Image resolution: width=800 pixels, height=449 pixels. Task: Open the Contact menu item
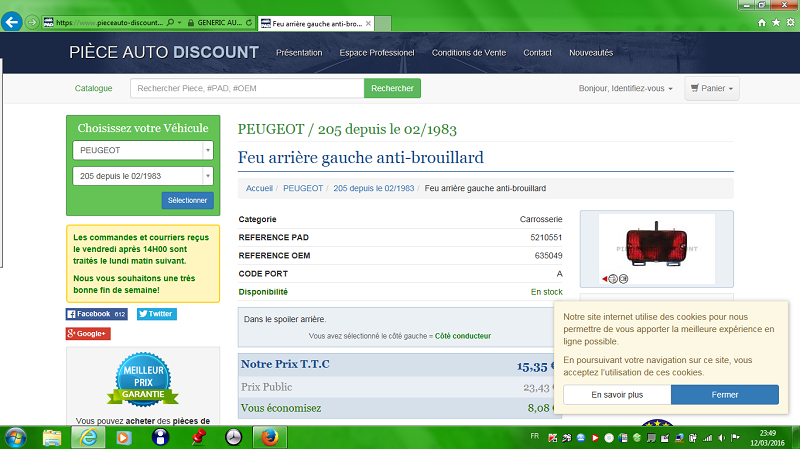coord(537,53)
